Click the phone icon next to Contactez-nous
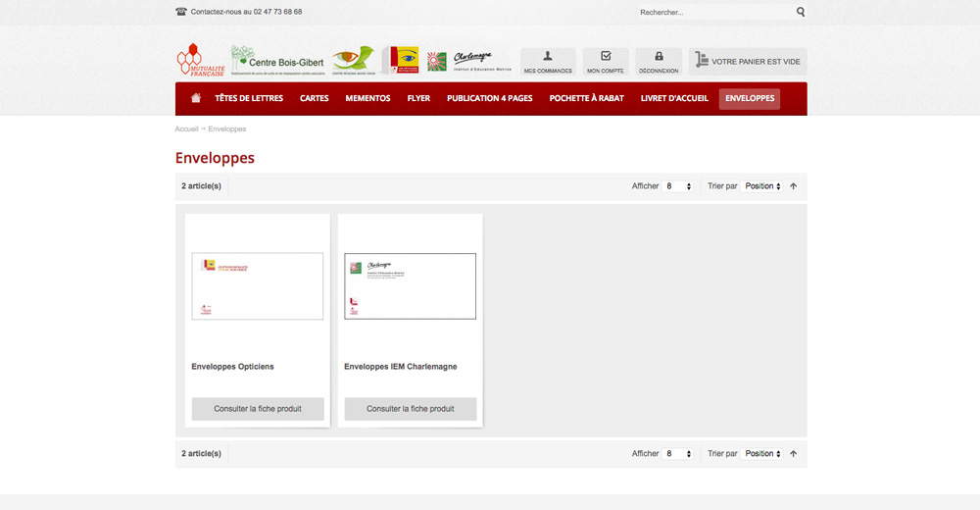Image resolution: width=980 pixels, height=510 pixels. click(x=181, y=12)
